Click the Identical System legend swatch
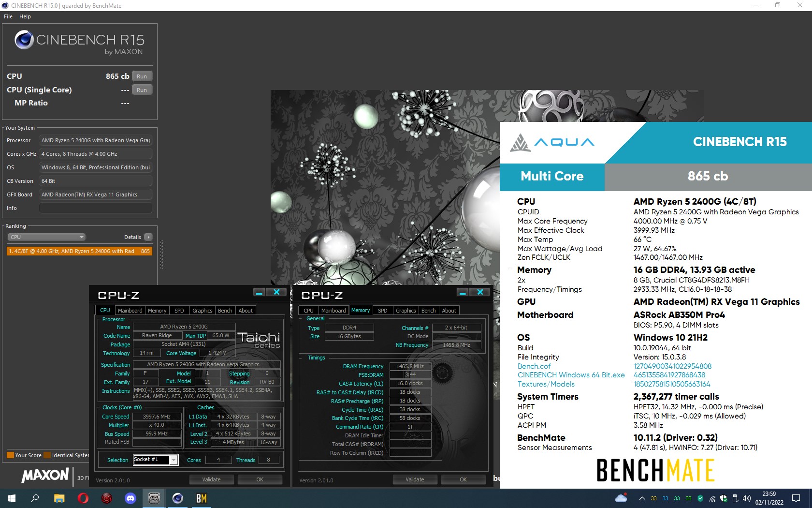This screenshot has height=508, width=812. [47, 455]
